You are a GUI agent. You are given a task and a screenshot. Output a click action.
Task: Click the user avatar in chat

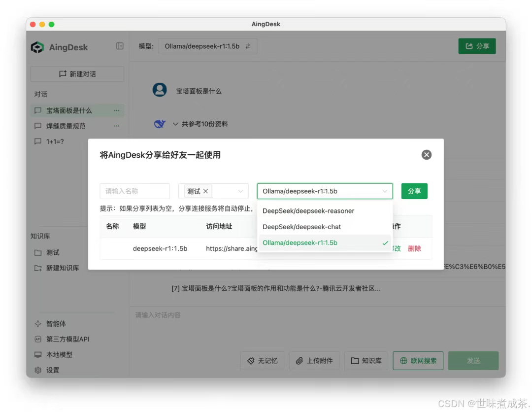pos(160,90)
